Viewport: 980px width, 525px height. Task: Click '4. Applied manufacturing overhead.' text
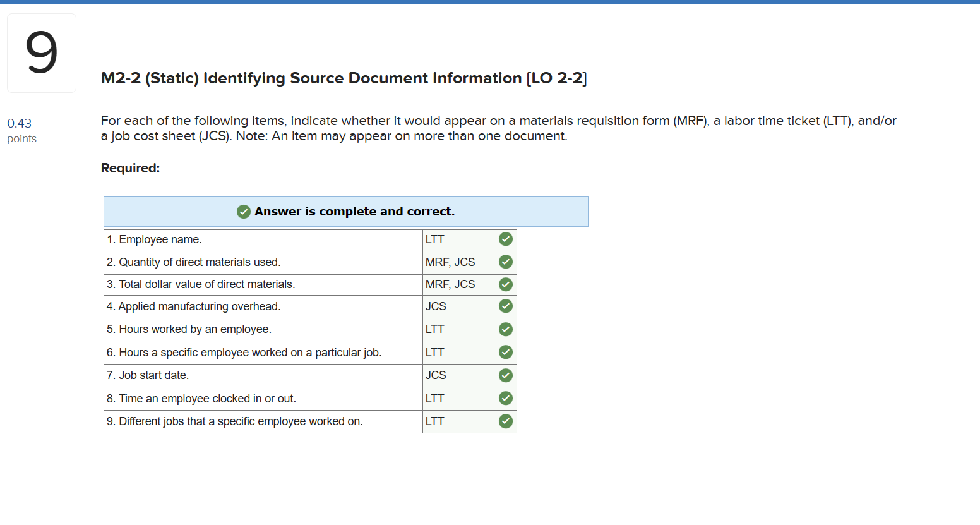[193, 306]
